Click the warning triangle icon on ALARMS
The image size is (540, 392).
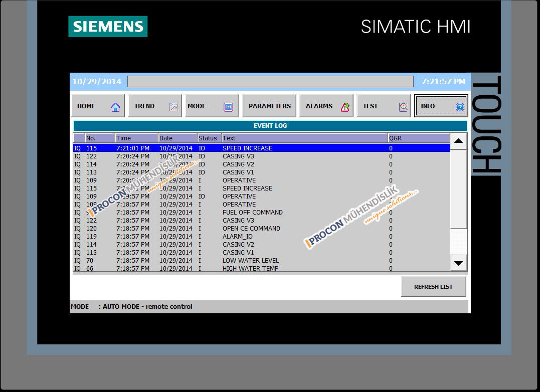(x=345, y=107)
